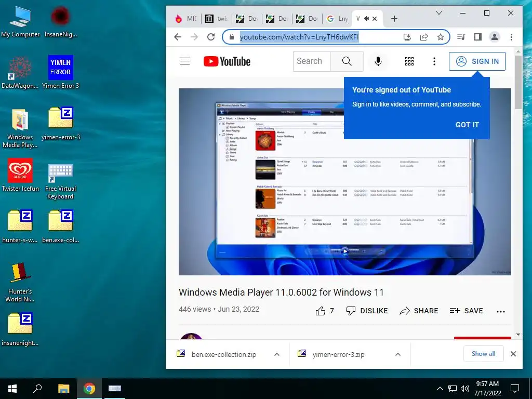Screen dimensions: 532x399
Task: Click the YouTube search input field
Action: tap(312, 61)
